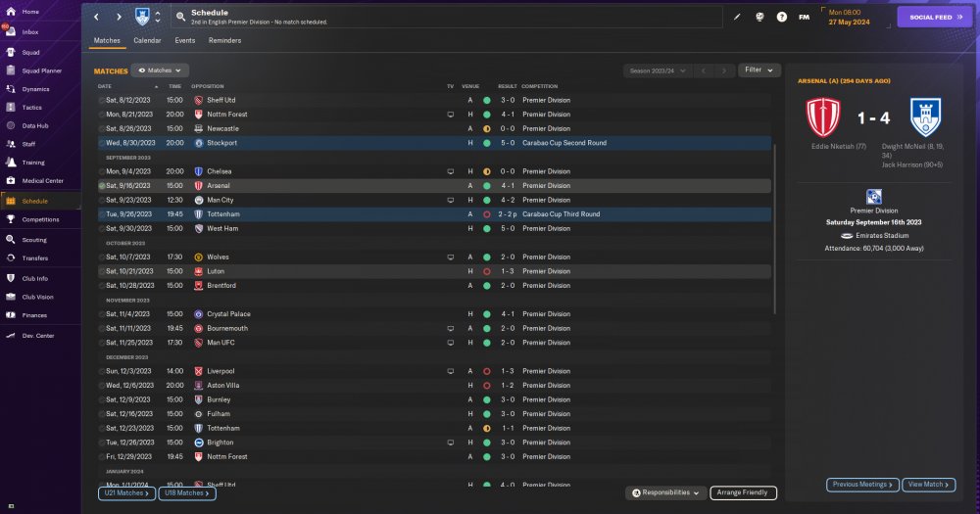
Task: Click the pencil edit icon
Action: 737,17
